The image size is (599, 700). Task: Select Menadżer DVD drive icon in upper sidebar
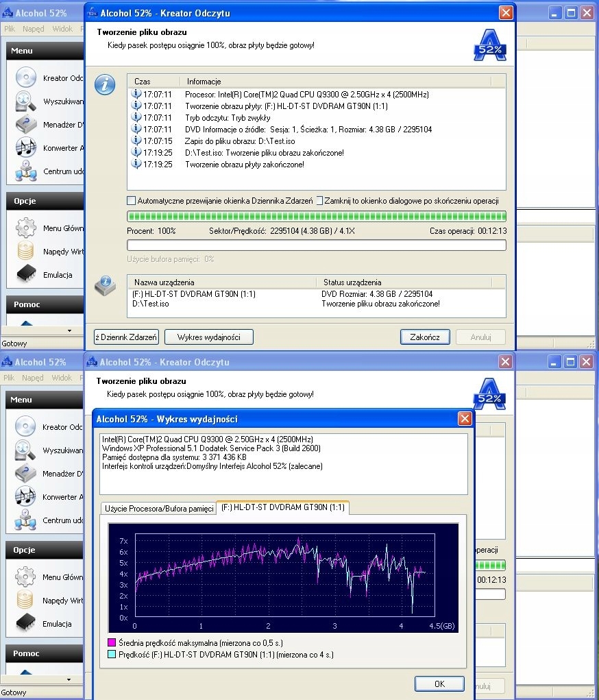click(26, 124)
